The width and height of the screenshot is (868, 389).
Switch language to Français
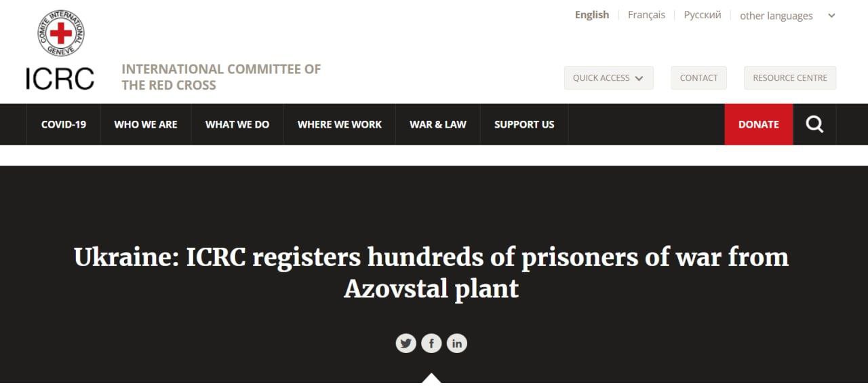(646, 15)
